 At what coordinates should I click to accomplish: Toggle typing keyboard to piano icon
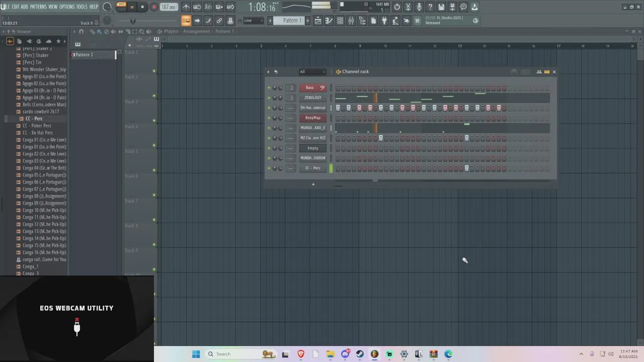click(186, 21)
